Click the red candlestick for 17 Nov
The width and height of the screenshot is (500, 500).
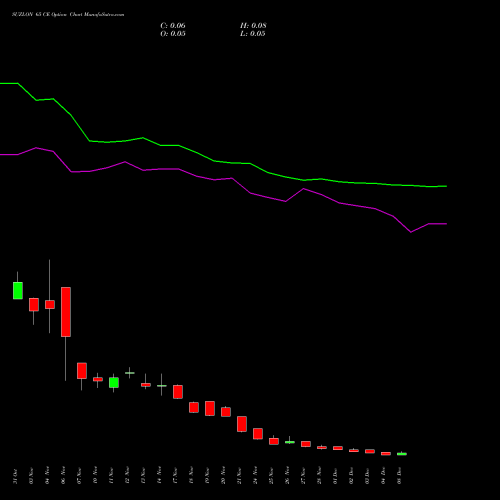coord(178,392)
